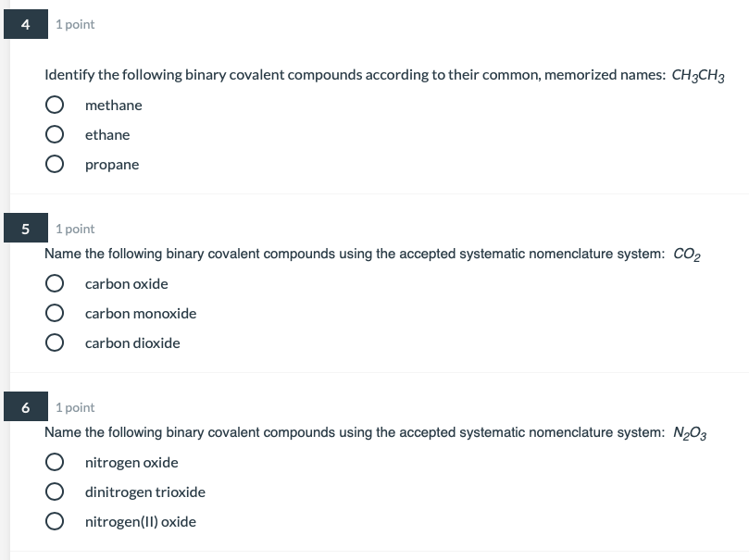Pick the propane option
This screenshot has height=560, width=749.
pos(55,164)
